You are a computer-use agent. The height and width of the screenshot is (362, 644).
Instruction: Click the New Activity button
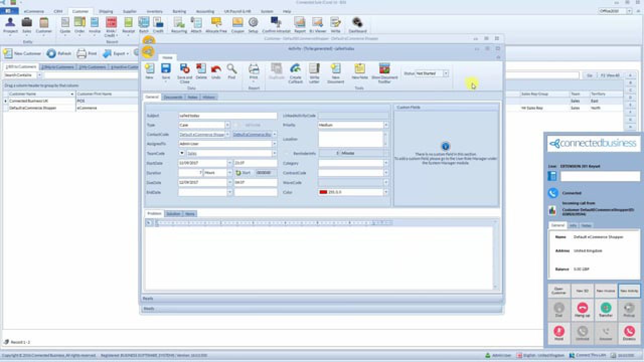pyautogui.click(x=629, y=291)
